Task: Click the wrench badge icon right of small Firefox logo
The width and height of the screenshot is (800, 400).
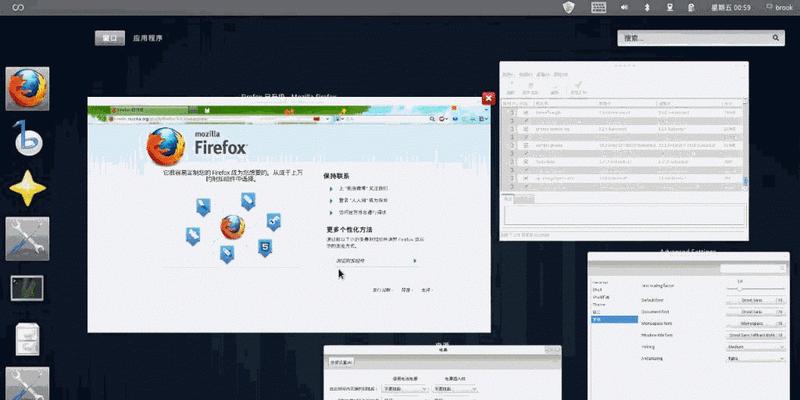Action: point(274,222)
